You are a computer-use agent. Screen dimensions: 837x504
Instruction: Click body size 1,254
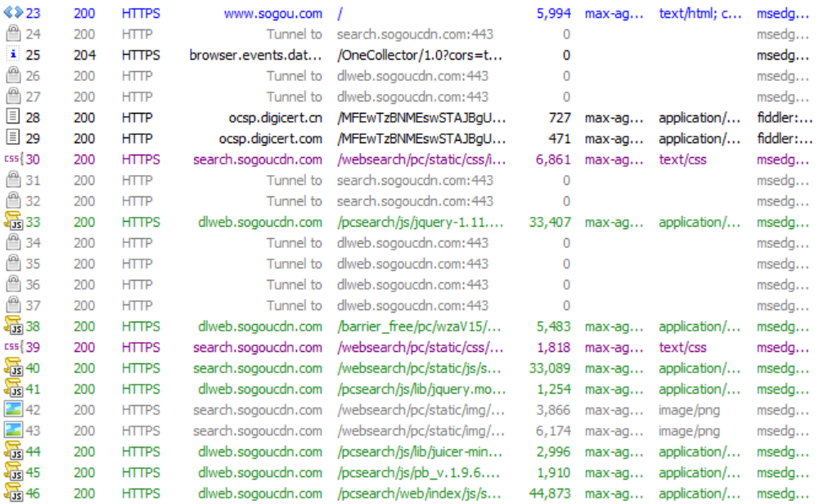tap(554, 389)
